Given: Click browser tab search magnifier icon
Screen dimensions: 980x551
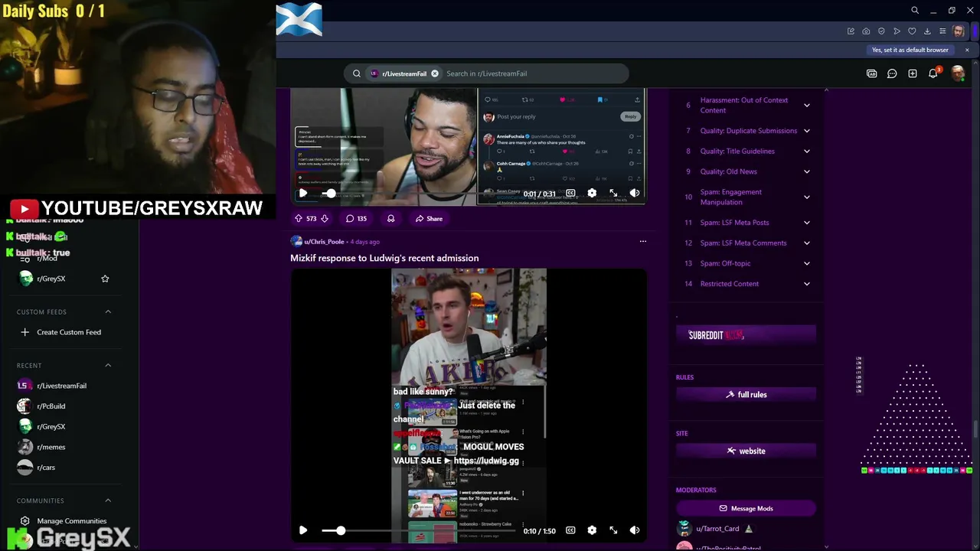Looking at the screenshot, I should click(x=915, y=11).
